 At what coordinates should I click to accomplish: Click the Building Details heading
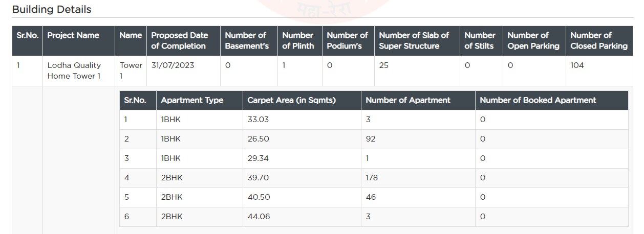(52, 9)
